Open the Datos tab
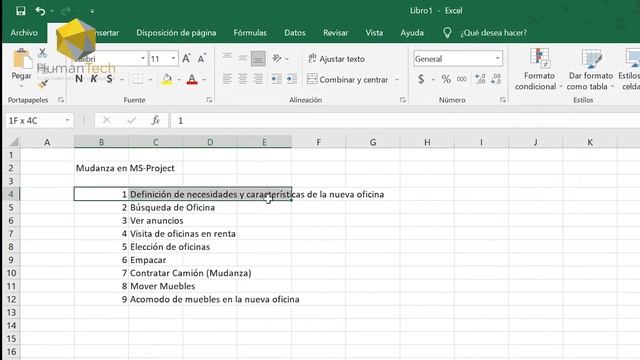The height and width of the screenshot is (360, 640). click(x=295, y=33)
